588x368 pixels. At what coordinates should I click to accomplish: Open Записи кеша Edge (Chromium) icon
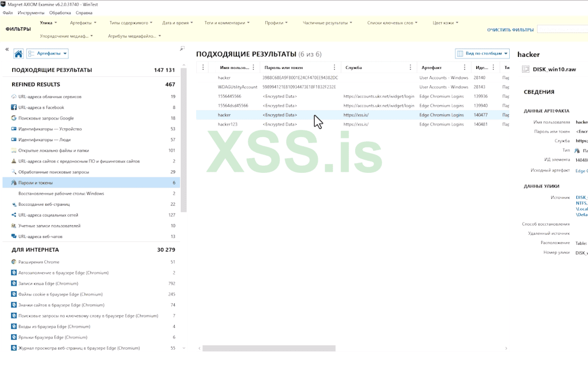[x=14, y=284]
